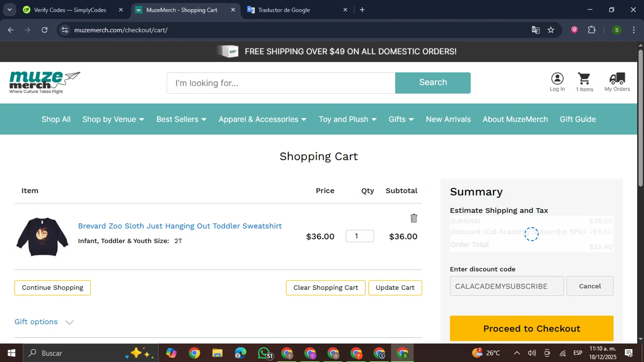Open the Windows Start menu
Image resolution: width=644 pixels, height=362 pixels.
tap(12, 353)
